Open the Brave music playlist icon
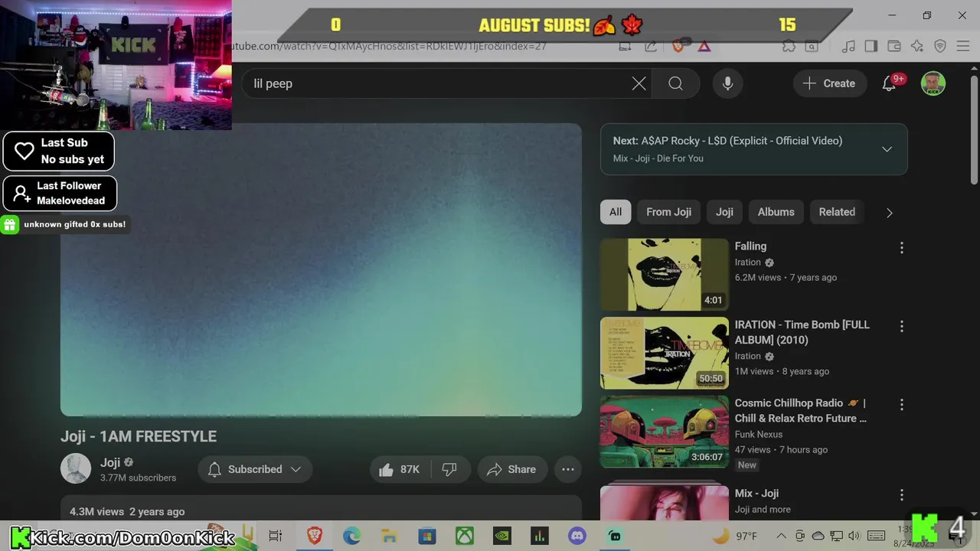The height and width of the screenshot is (551, 980). [x=848, y=46]
